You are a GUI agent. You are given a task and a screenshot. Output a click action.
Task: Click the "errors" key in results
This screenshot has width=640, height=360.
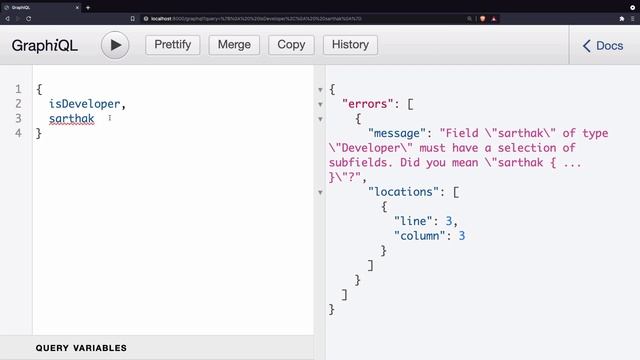(x=367, y=104)
